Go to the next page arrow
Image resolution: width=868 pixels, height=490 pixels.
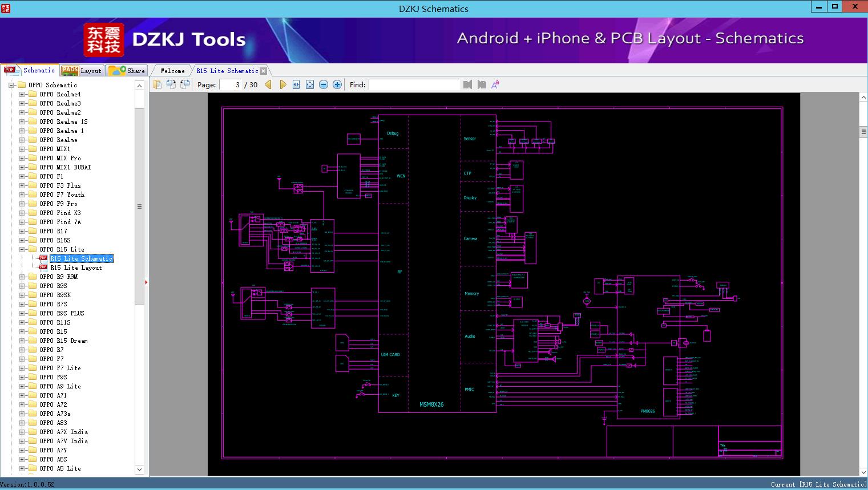(282, 84)
